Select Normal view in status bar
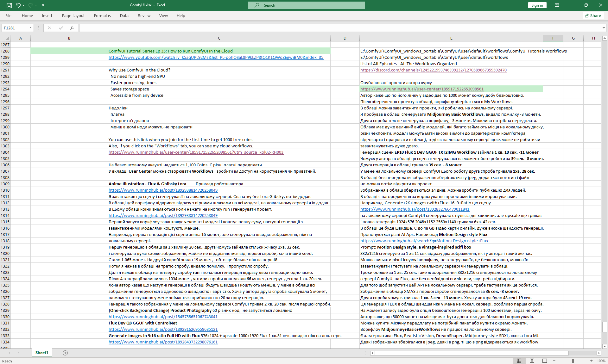This screenshot has width=608, height=364. point(519,361)
